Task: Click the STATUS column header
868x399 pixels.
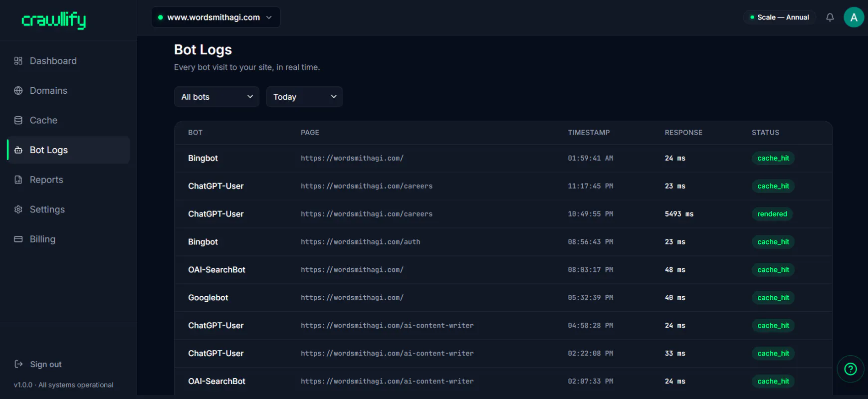Action: [765, 133]
